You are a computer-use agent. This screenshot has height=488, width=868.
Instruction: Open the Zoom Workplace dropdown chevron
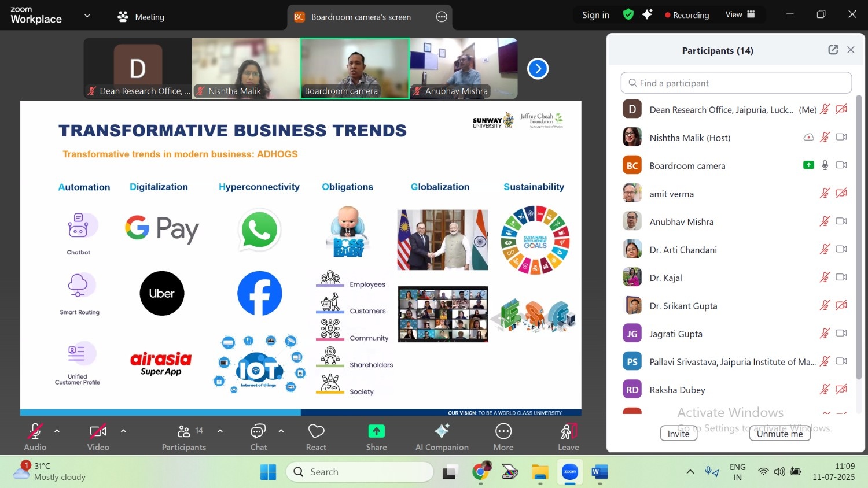(x=87, y=16)
